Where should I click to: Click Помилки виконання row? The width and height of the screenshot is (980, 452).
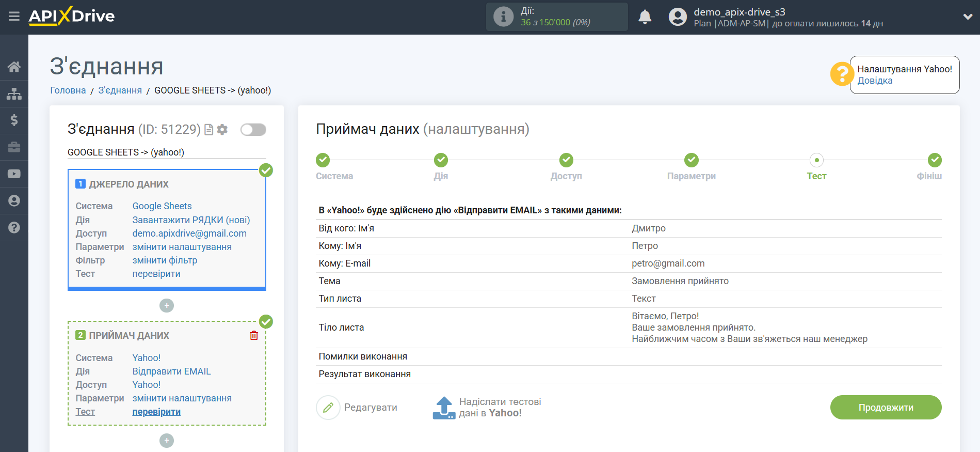click(629, 356)
